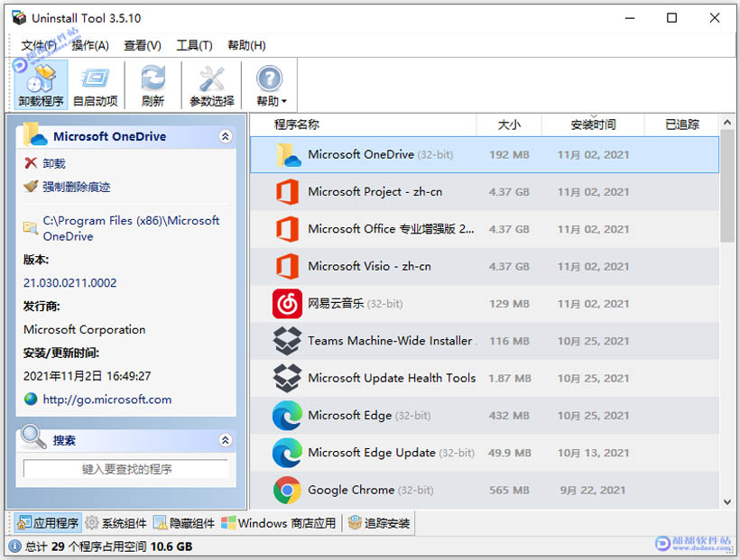Image resolution: width=740 pixels, height=560 pixels.
Task: Click the 565 MB size cell
Action: pyautogui.click(x=509, y=491)
